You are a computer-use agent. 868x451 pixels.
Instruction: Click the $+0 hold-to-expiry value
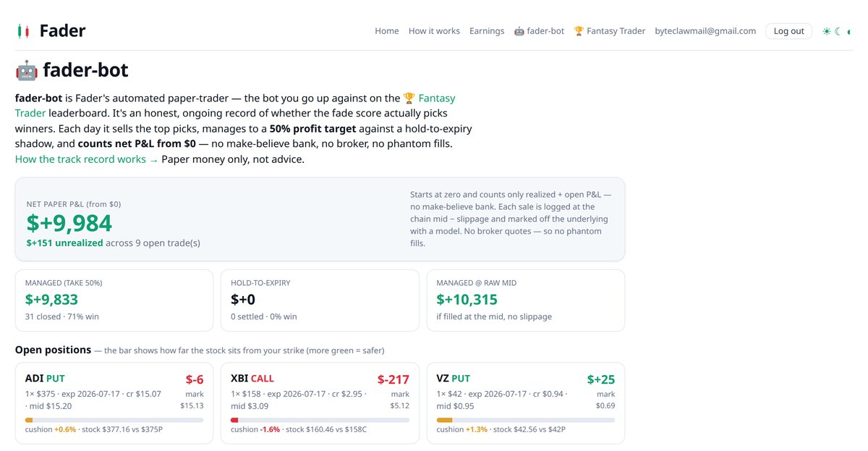click(x=243, y=300)
